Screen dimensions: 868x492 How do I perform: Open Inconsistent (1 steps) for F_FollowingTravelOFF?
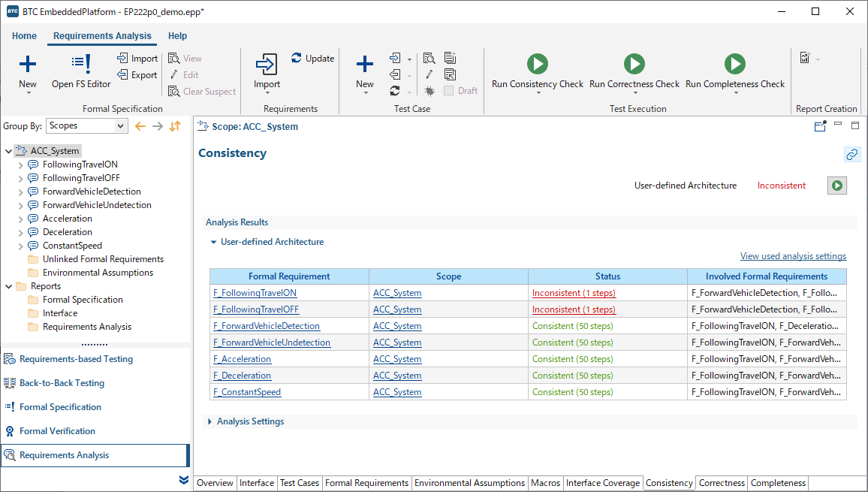pyautogui.click(x=574, y=309)
